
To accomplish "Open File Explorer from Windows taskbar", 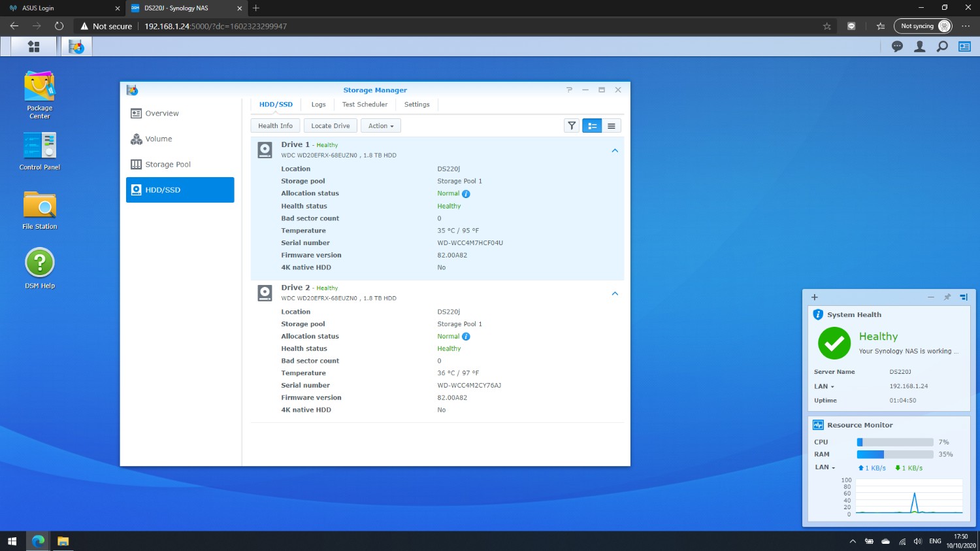I will tap(63, 541).
